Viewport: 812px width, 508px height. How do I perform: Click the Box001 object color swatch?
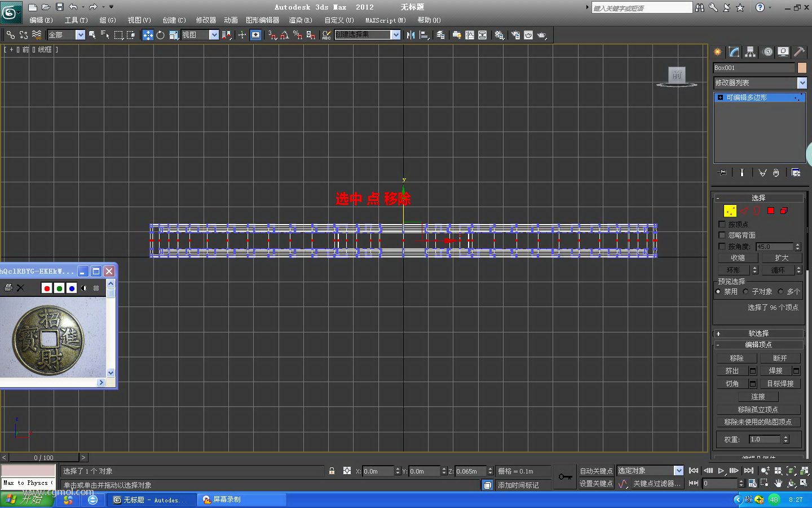(802, 68)
